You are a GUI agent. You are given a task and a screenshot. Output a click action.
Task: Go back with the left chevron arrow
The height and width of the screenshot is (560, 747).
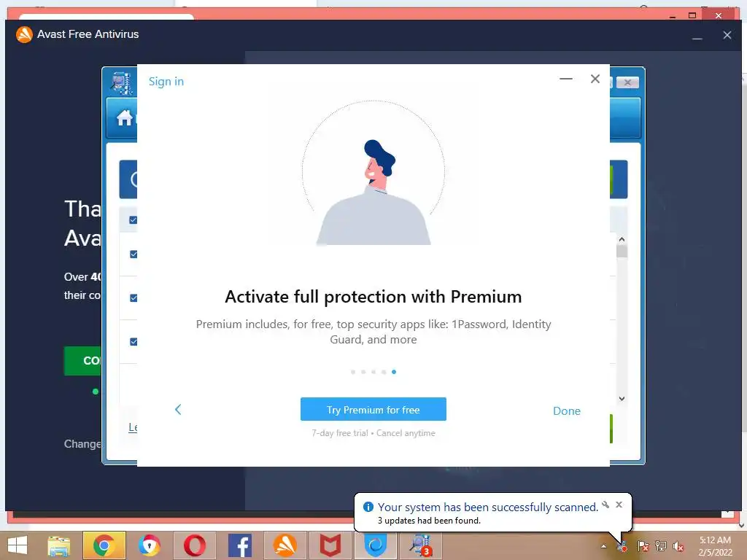pos(178,410)
